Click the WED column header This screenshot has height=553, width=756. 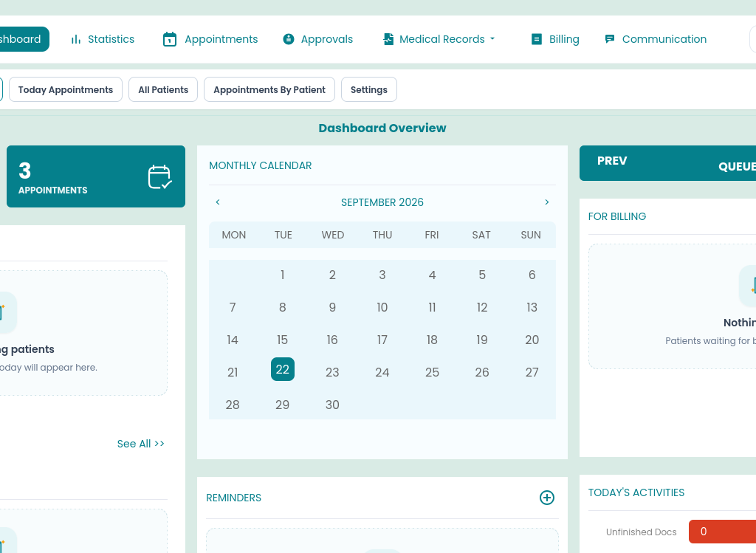[x=333, y=235]
